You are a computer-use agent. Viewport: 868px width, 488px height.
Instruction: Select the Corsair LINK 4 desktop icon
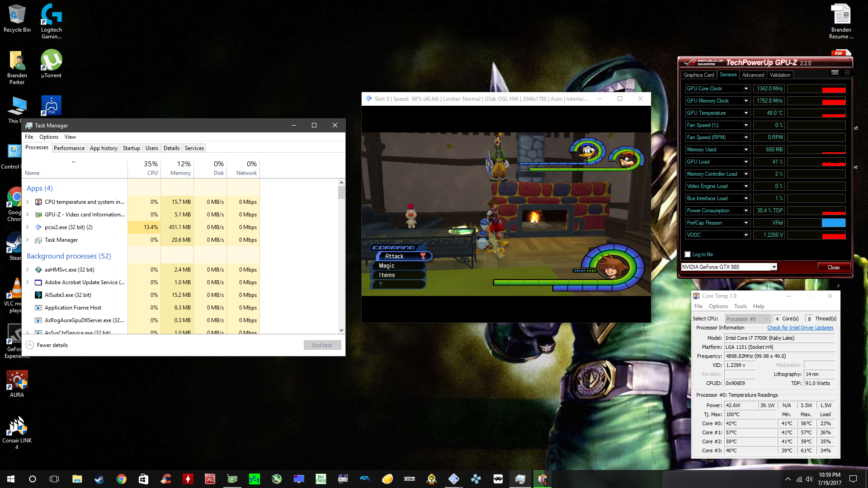(17, 432)
